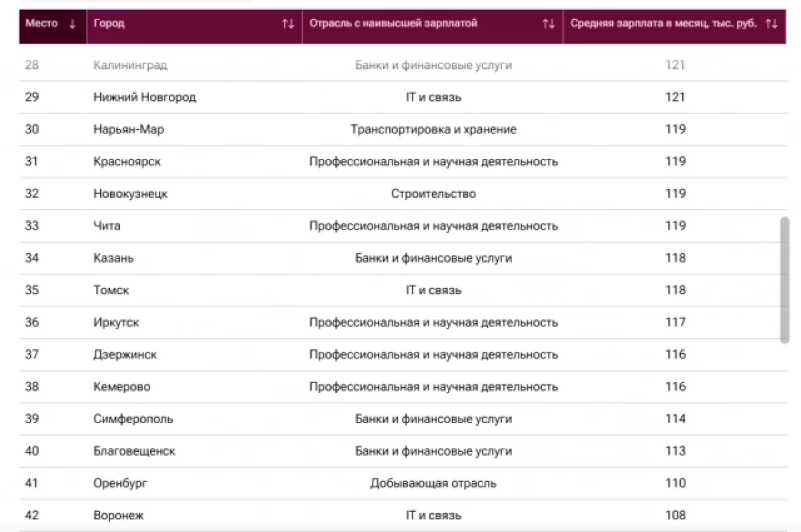Viewport: 801px width, 532px height.
Task: Click Добывающая отрасль in Оренбург row
Action: [433, 483]
